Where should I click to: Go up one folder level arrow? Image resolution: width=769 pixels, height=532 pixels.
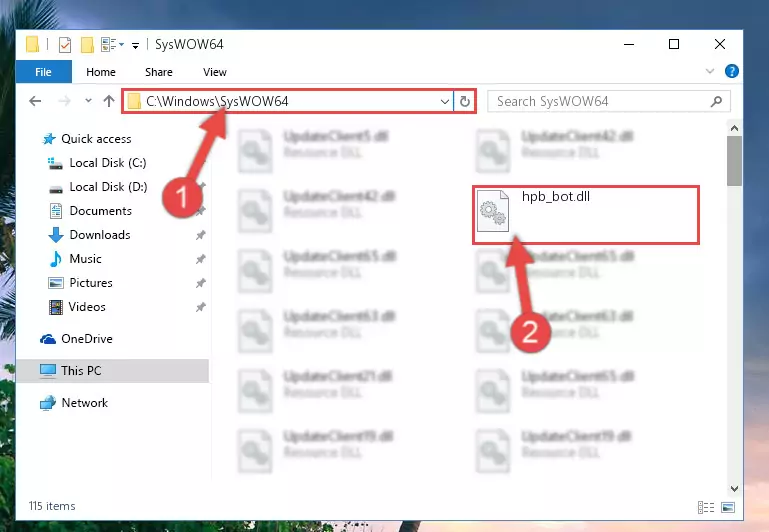click(x=109, y=101)
